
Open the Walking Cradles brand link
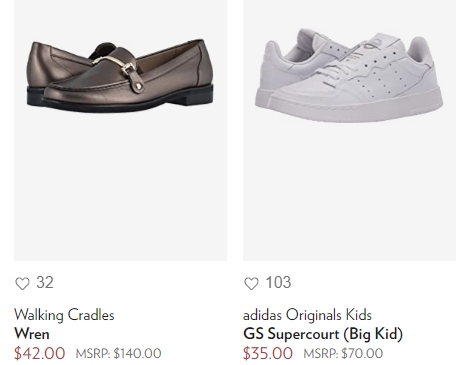tap(64, 315)
